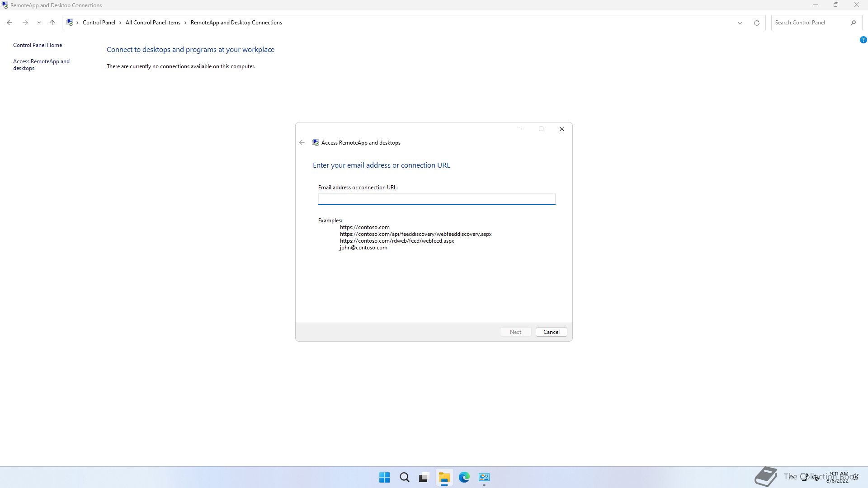This screenshot has height=488, width=868.
Task: Open the Windows Start menu
Action: (384, 477)
